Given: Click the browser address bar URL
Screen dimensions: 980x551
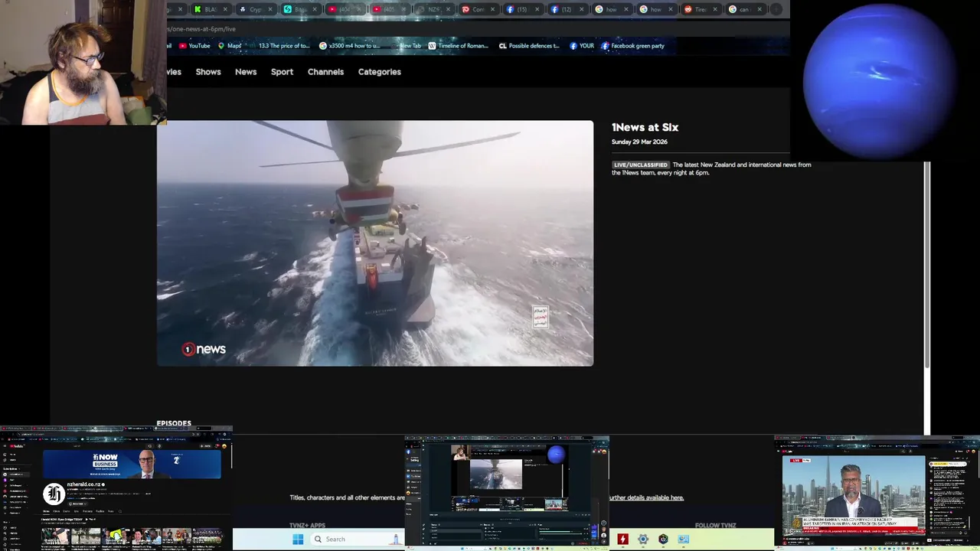Looking at the screenshot, I should coord(202,29).
